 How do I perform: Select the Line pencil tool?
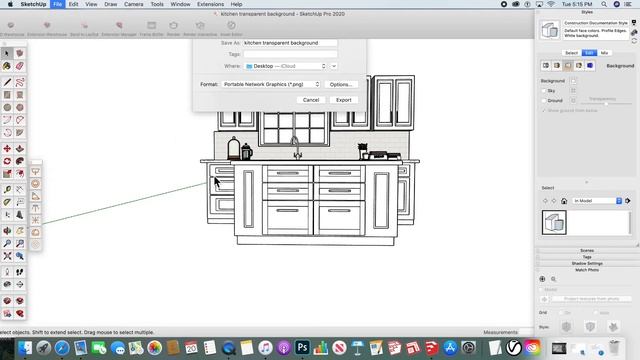(x=7, y=82)
